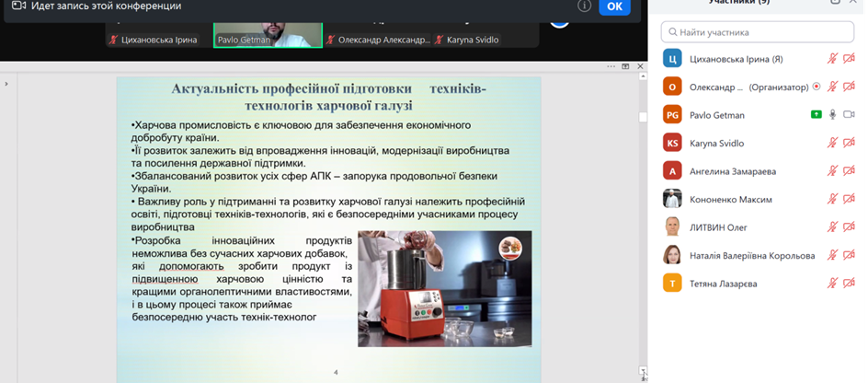This screenshot has height=383, width=868.
Task: Click Цихановська Ірина's disabled camera icon
Action: coord(849,59)
